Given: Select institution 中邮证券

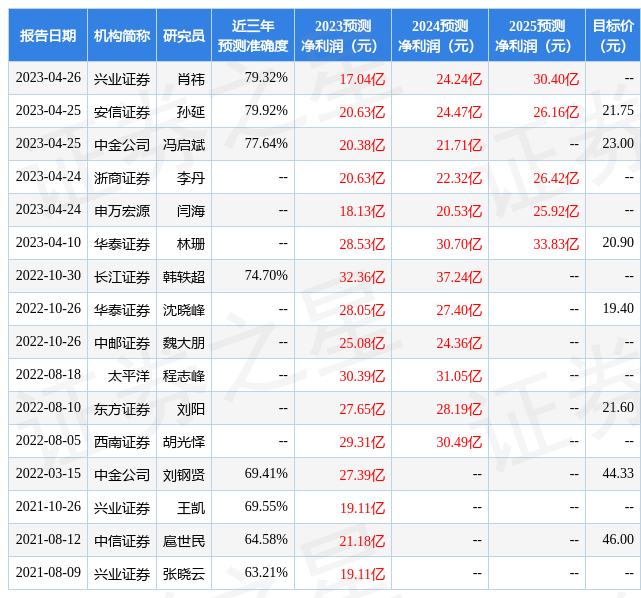Looking at the screenshot, I should (122, 343).
